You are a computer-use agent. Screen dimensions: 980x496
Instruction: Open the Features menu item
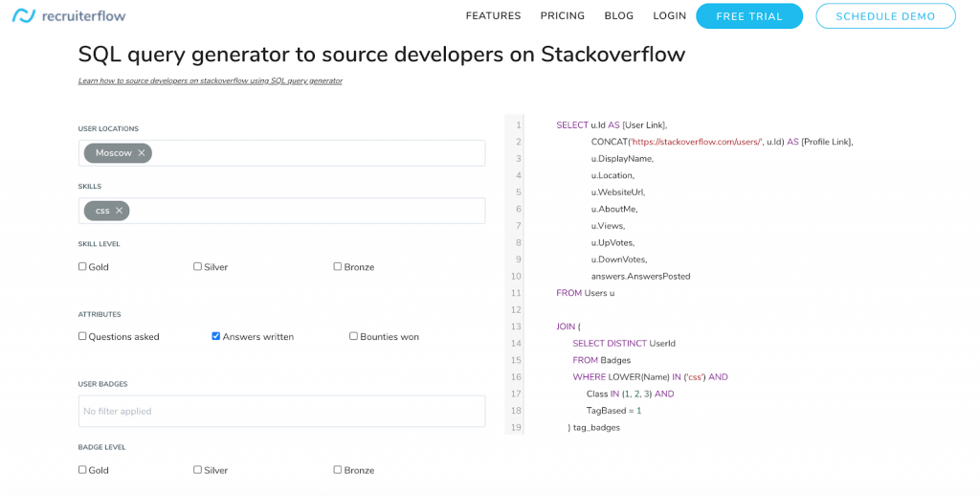[493, 16]
